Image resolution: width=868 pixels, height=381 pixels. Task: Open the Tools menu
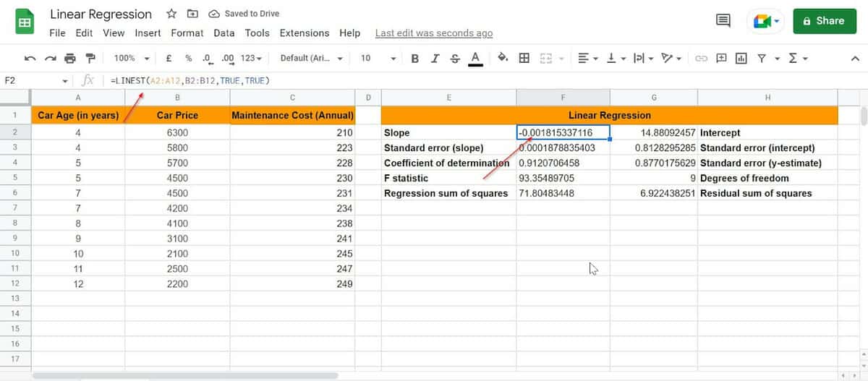tap(257, 33)
